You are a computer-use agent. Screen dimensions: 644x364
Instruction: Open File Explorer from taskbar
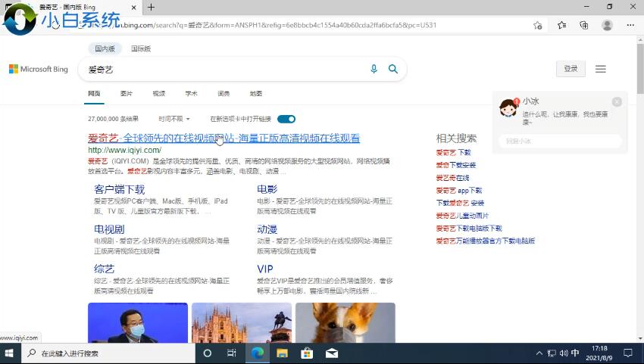282,353
